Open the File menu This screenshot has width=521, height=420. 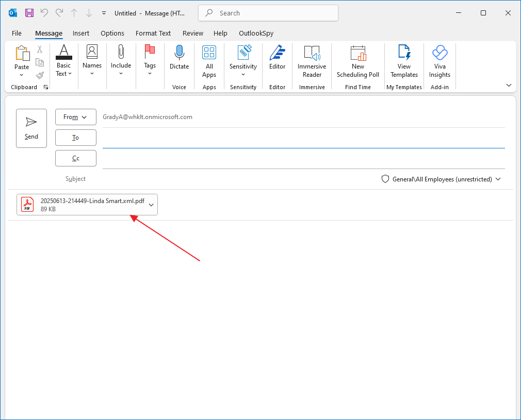(x=17, y=33)
